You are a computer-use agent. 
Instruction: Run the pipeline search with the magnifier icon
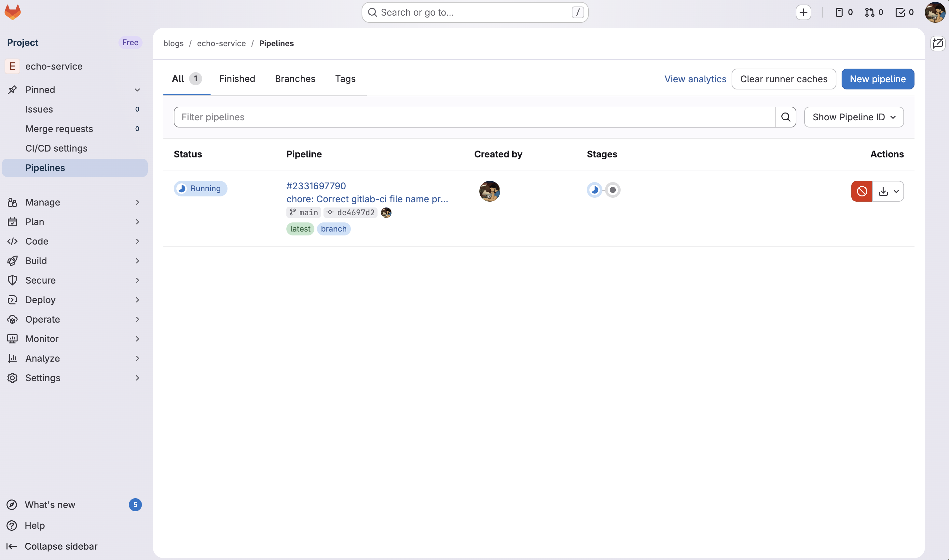[x=786, y=117]
